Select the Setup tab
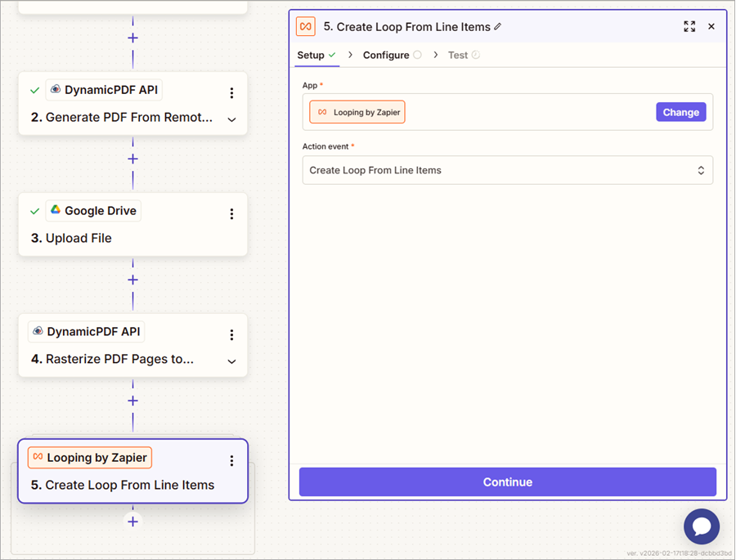The width and height of the screenshot is (736, 560). pyautogui.click(x=311, y=55)
